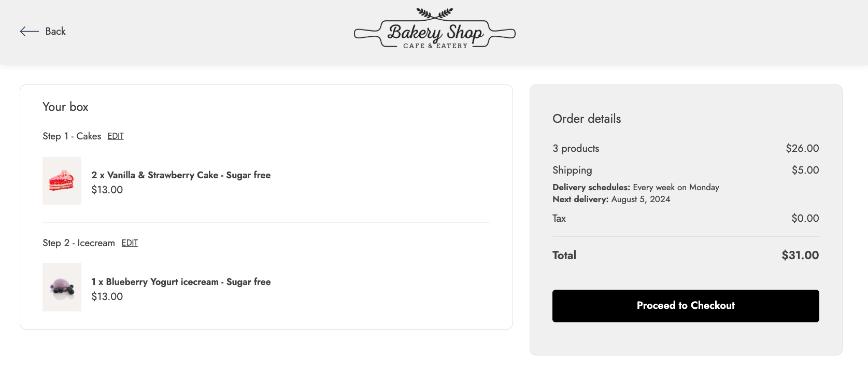Click the Bakery Shop logo
This screenshot has width=868, height=384.
(x=434, y=30)
